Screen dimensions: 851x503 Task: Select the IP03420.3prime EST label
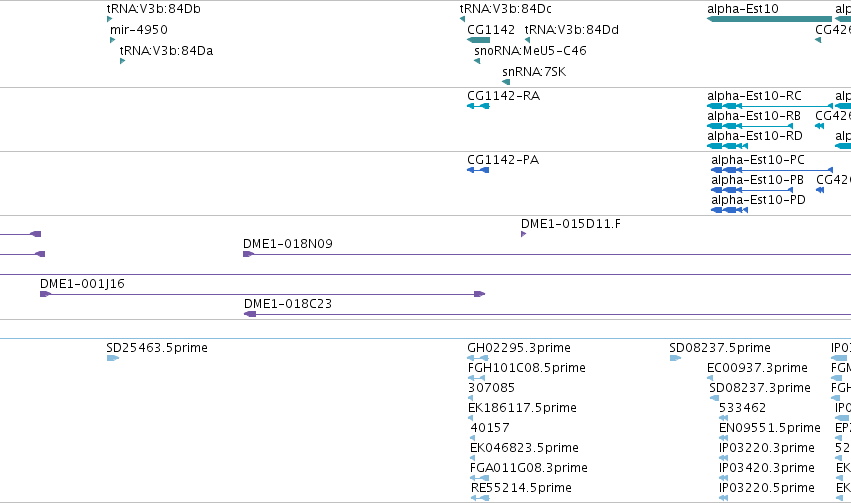[x=767, y=468]
